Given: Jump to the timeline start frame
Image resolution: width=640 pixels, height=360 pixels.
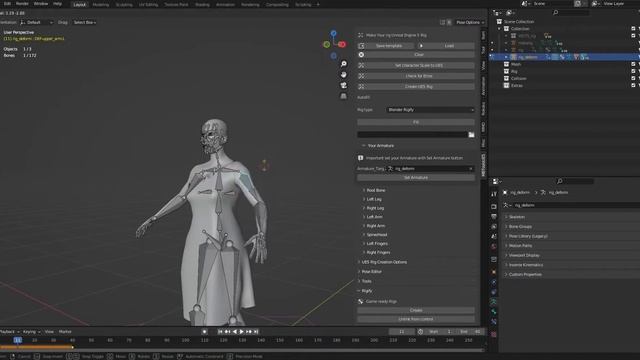Looking at the screenshot, I should pyautogui.click(x=220, y=332).
